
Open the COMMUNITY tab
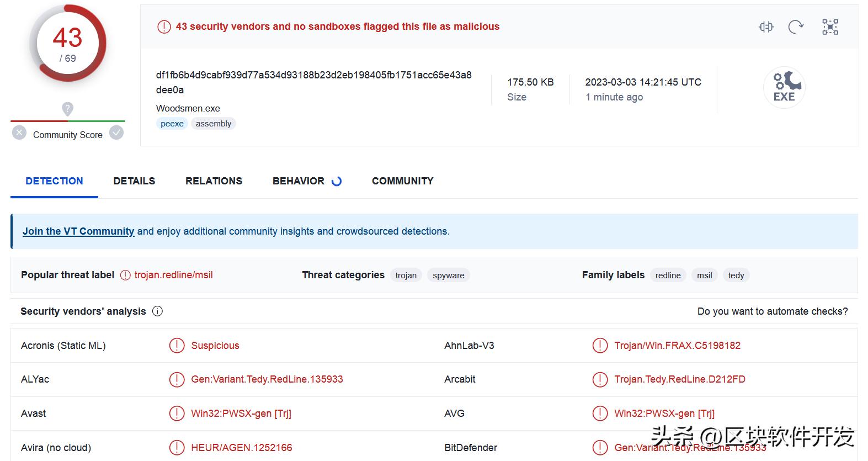[x=403, y=181]
